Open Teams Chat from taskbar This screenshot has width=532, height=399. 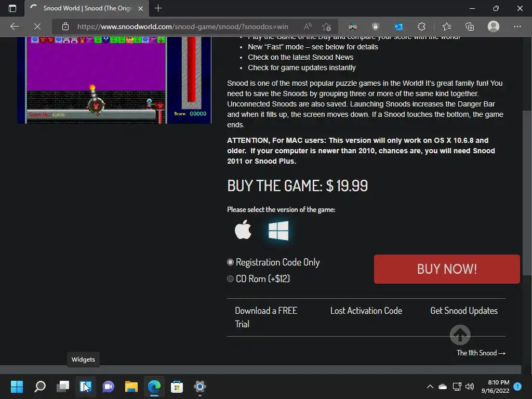[108, 387]
